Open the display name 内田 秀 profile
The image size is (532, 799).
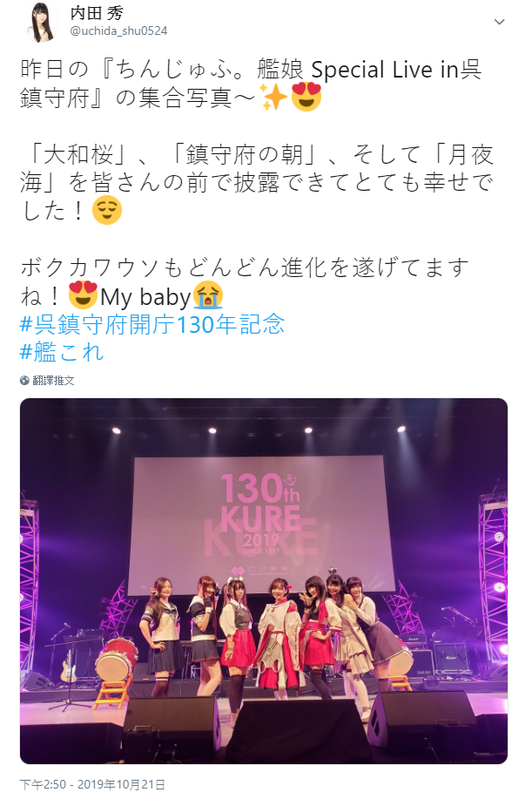(97, 13)
